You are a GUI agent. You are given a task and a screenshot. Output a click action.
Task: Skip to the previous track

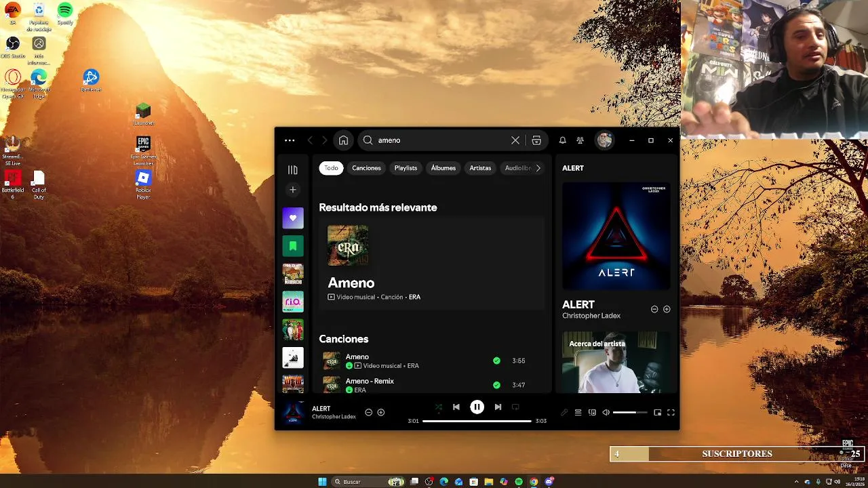[x=456, y=407]
